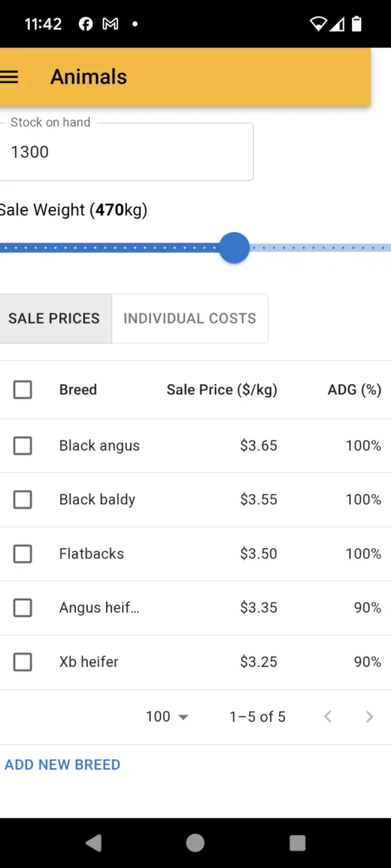Switch to the Individual Costs tab
The width and height of the screenshot is (391, 868).
190,319
